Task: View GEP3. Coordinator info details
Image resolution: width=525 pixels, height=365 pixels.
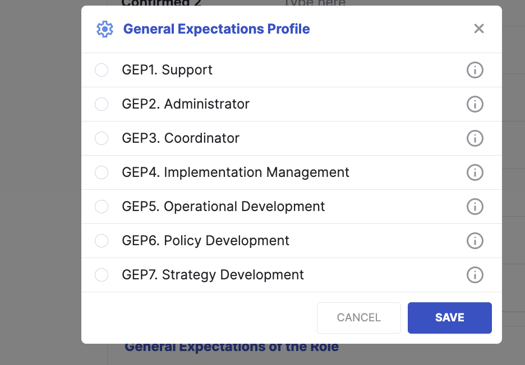Action: pyautogui.click(x=475, y=138)
